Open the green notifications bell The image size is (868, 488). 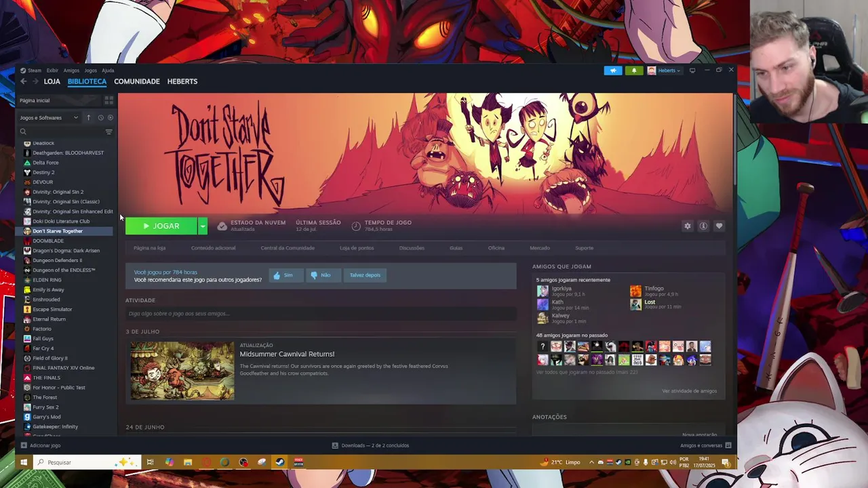[x=634, y=70]
